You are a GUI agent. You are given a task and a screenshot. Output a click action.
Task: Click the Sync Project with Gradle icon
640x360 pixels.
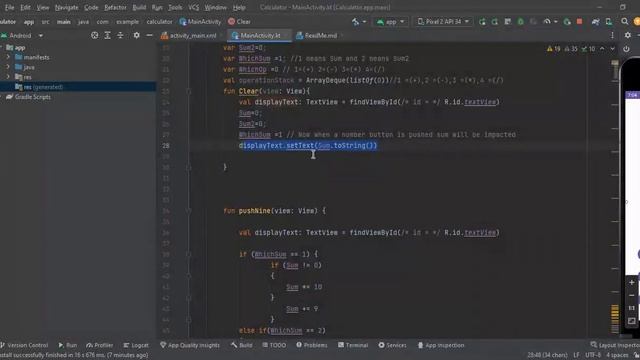click(596, 22)
